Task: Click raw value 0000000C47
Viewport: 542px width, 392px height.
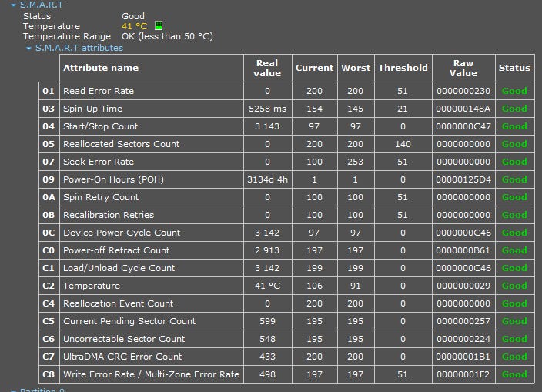Action: (x=463, y=126)
